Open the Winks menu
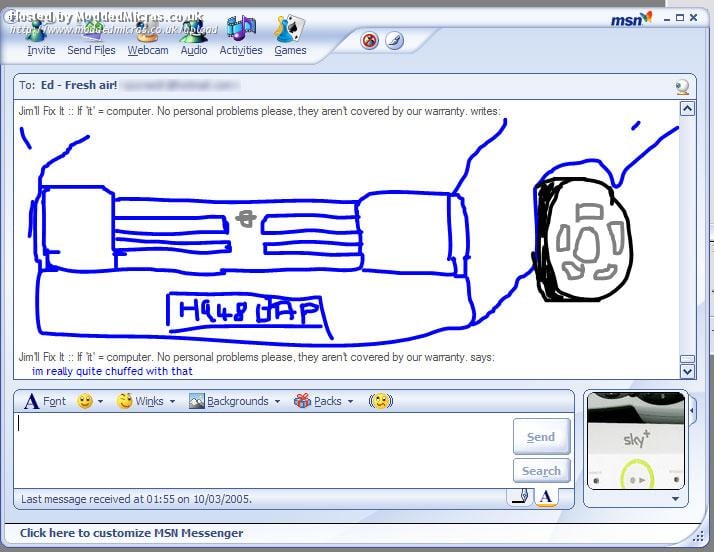 click(140, 401)
